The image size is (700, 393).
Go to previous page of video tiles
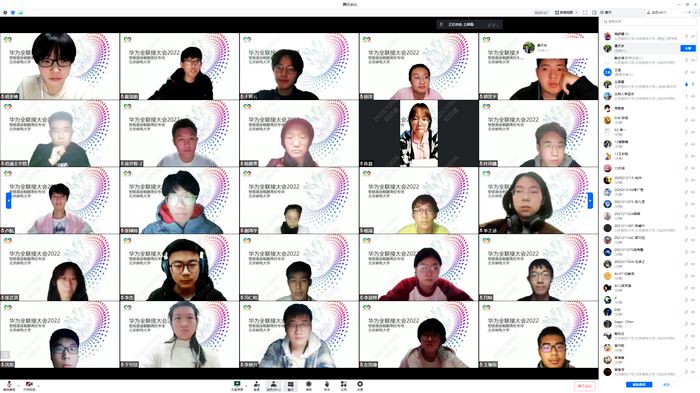[x=8, y=201]
